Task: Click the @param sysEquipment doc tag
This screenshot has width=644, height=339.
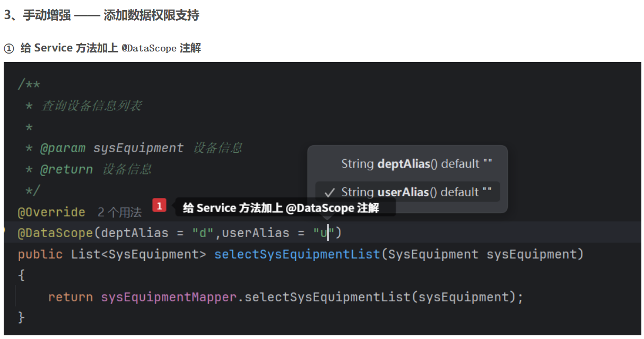Action: tap(112, 148)
